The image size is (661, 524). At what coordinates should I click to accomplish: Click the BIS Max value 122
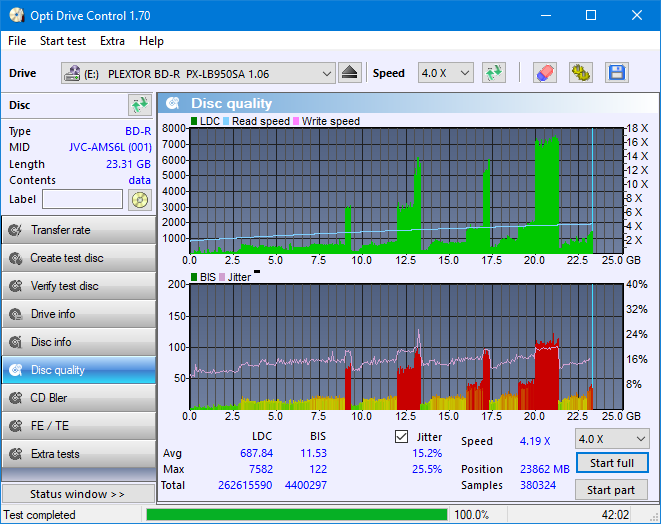pos(318,469)
